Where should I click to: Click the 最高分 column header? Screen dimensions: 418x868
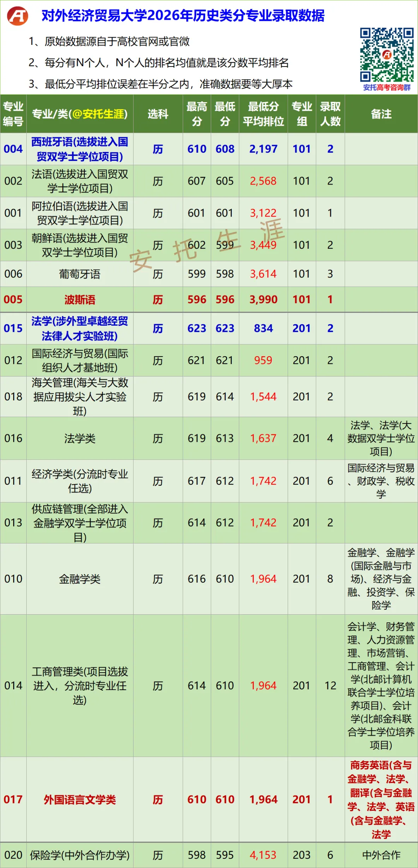click(x=197, y=114)
